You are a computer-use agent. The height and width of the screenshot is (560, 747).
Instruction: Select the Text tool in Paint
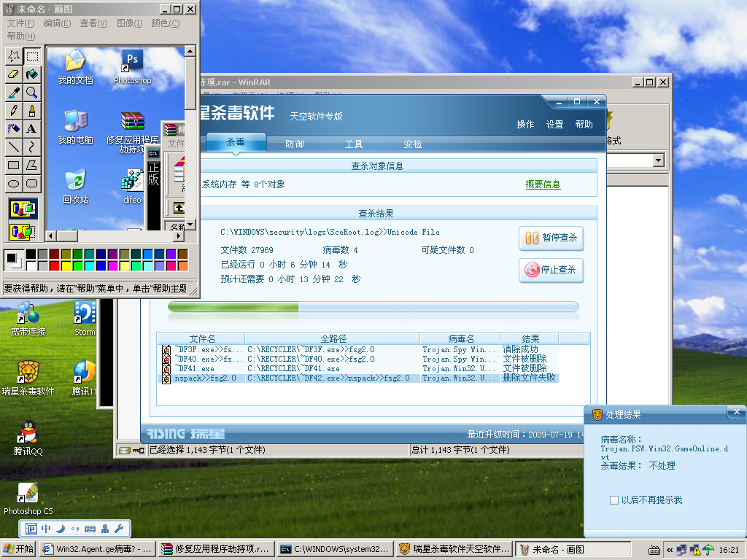tap(32, 128)
